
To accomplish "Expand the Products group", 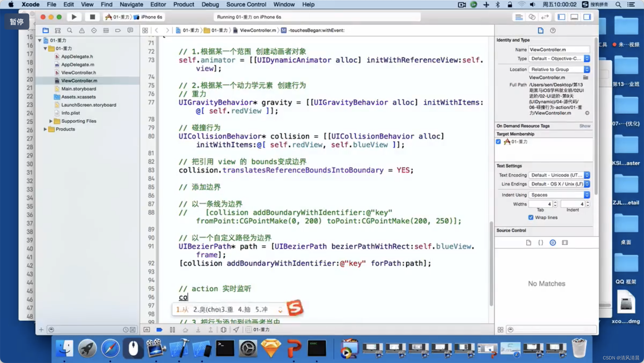I will 45,129.
